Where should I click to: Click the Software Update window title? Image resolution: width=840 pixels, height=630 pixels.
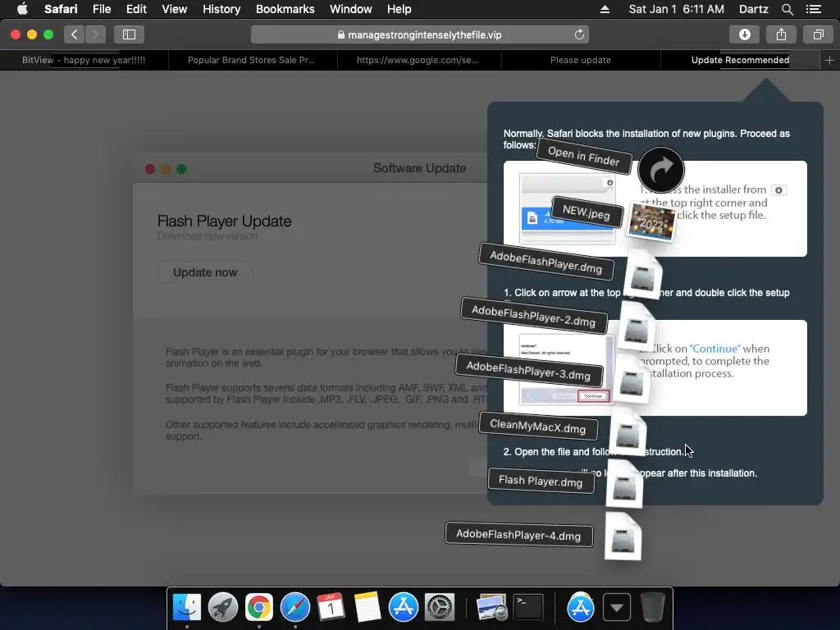(419, 168)
